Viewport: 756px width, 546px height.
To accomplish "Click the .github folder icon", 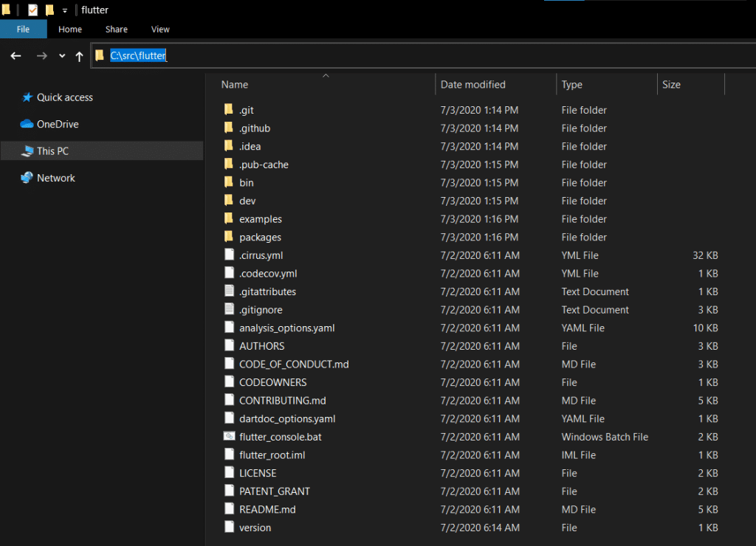I will pyautogui.click(x=229, y=128).
